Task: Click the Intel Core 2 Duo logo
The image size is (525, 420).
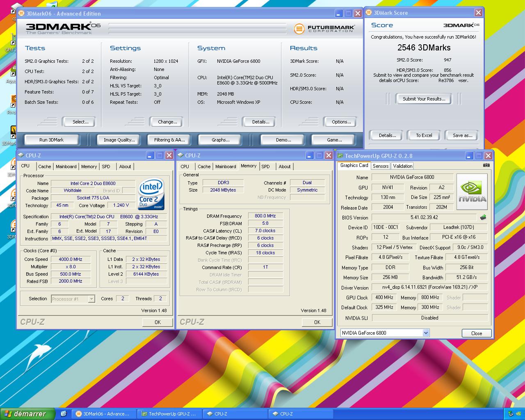Action: (x=151, y=194)
